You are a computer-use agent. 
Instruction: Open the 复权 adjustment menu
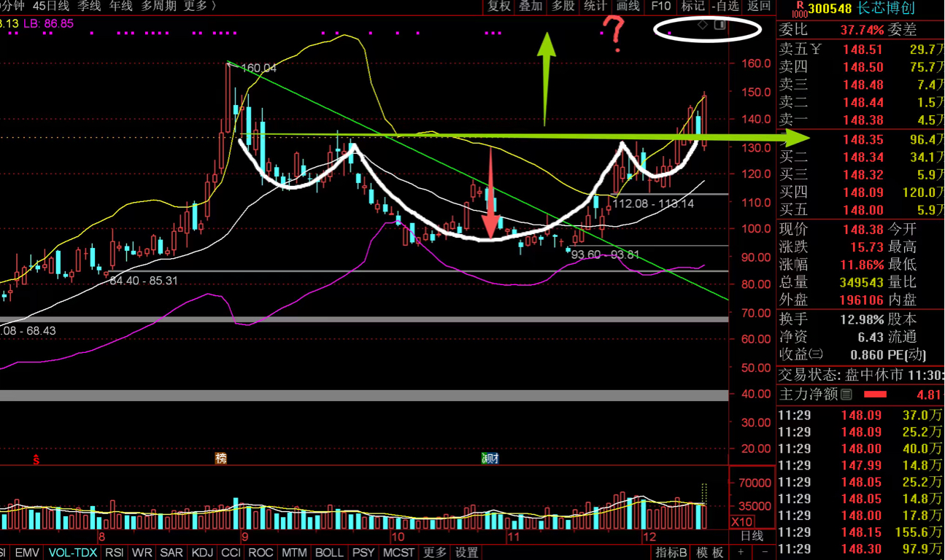(x=499, y=6)
